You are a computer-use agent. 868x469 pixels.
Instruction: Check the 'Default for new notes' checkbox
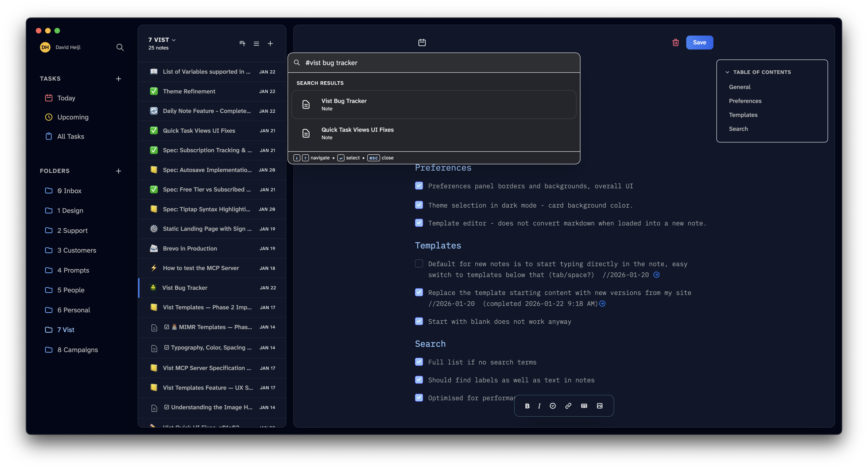[x=419, y=264]
